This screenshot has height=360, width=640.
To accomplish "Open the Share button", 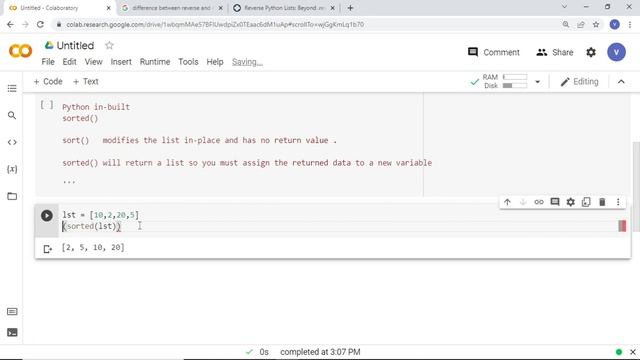I will pyautogui.click(x=555, y=52).
